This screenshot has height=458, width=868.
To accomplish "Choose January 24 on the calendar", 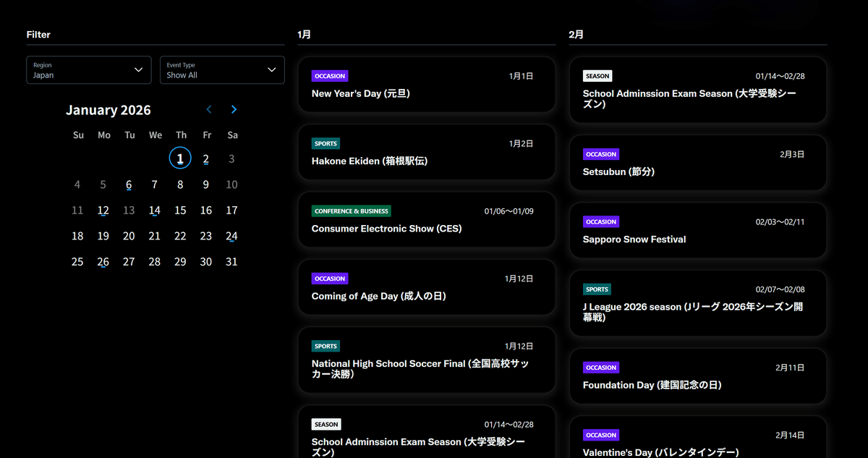I will coord(231,236).
